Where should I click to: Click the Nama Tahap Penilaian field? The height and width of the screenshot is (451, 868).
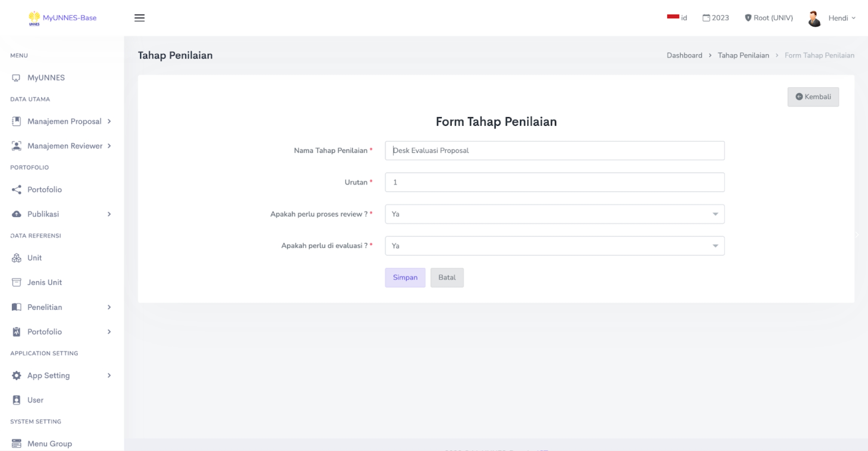tap(554, 150)
